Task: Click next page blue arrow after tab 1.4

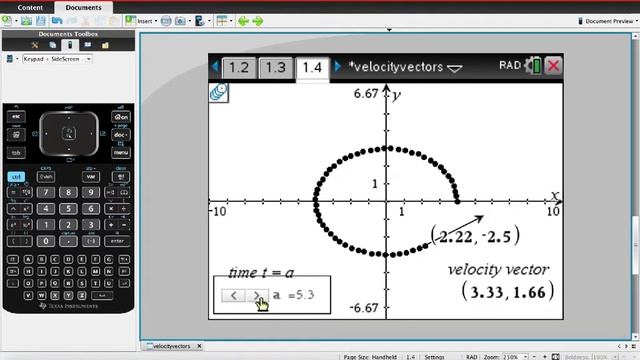Action: (337, 66)
